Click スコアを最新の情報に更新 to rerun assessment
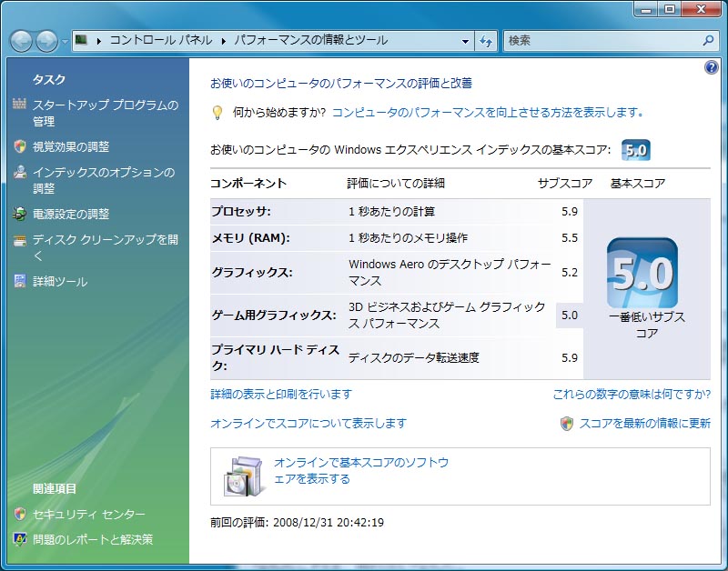728x571 pixels. coord(645,424)
